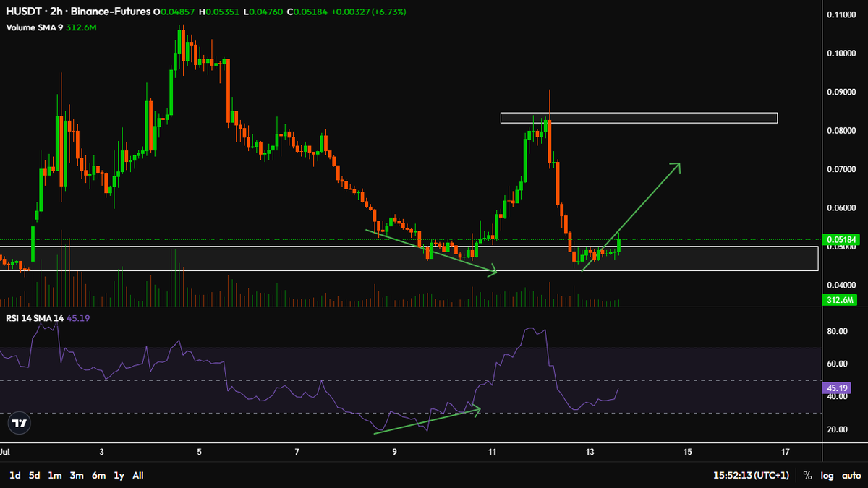Select the 3m time range

point(77,475)
